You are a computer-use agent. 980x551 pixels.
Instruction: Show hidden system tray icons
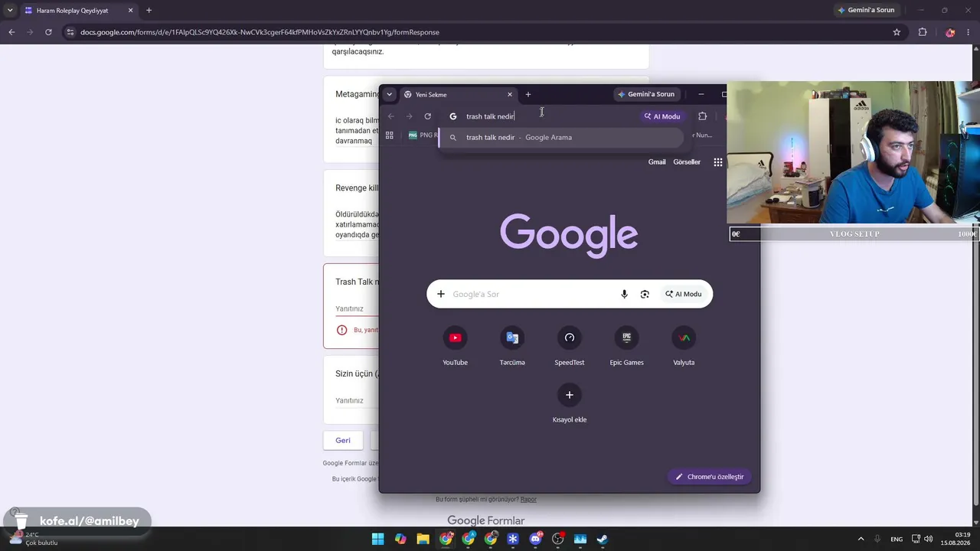tap(861, 539)
